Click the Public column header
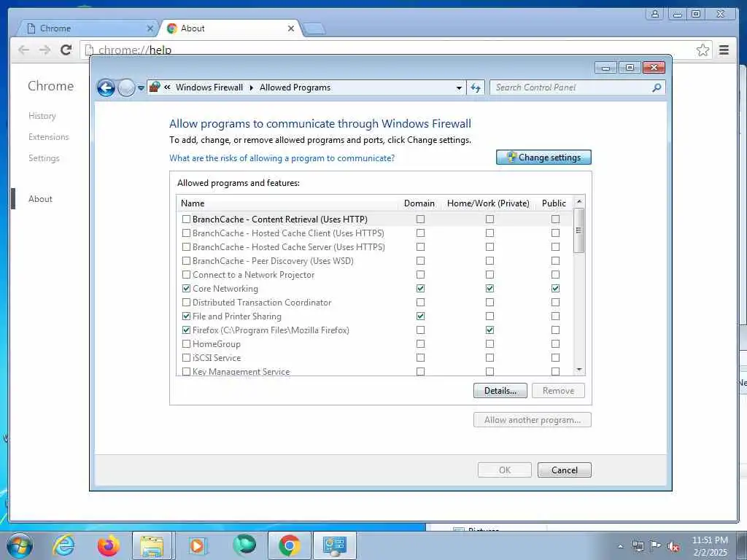 click(x=554, y=203)
